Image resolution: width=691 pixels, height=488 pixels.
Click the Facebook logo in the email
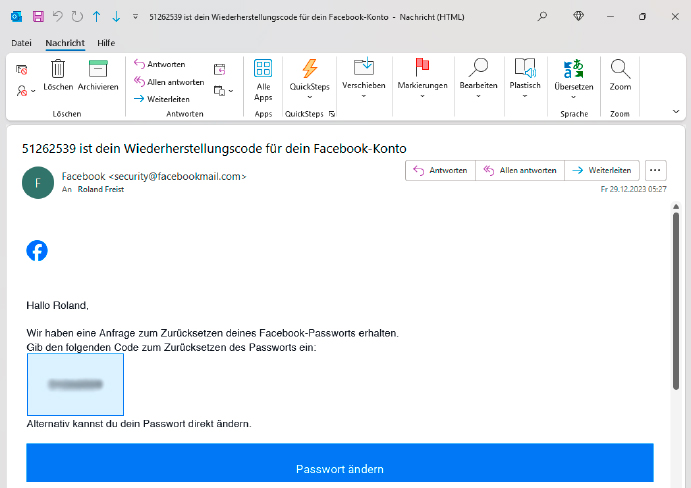[x=37, y=250]
